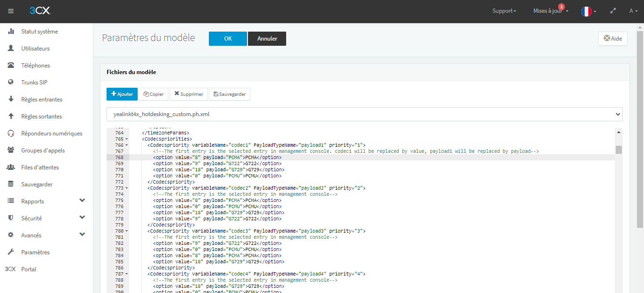The width and height of the screenshot is (644, 293).
Task: Go to Trunks SIP page
Action: [34, 83]
